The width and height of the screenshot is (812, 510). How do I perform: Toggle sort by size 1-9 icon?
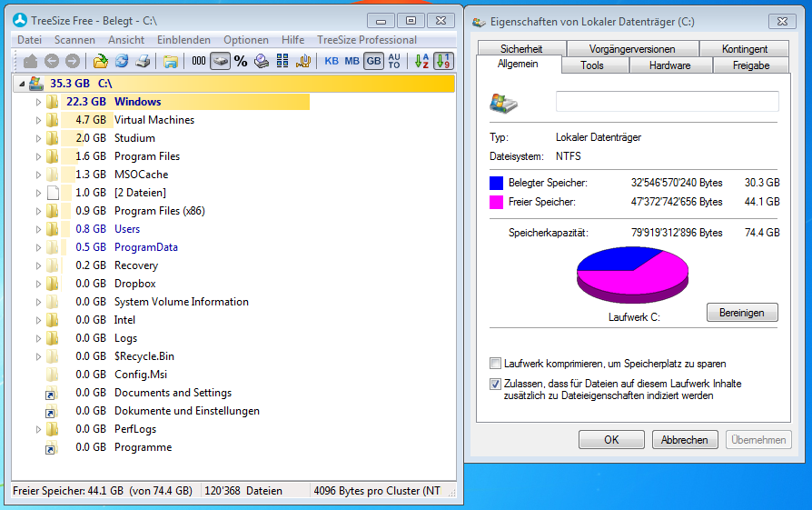pos(443,61)
